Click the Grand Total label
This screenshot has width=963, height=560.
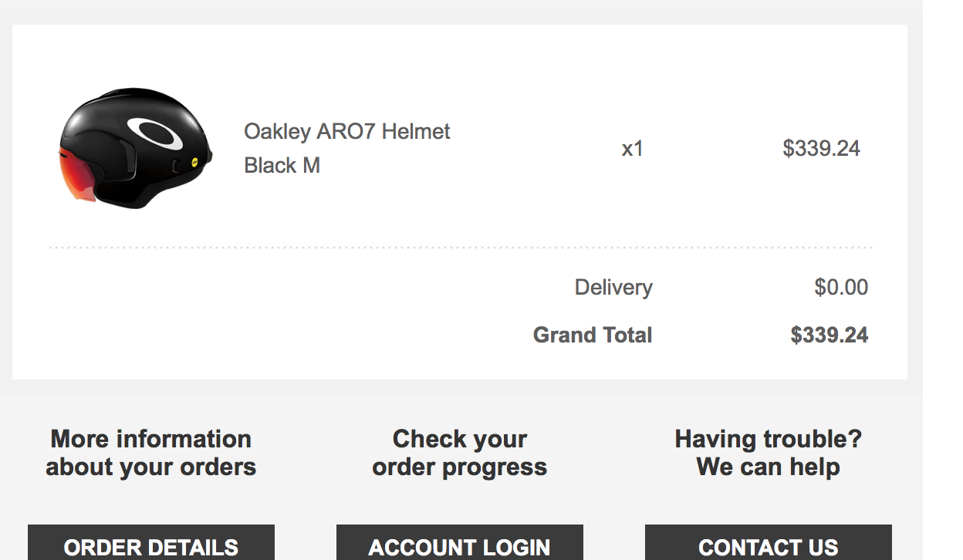click(593, 336)
